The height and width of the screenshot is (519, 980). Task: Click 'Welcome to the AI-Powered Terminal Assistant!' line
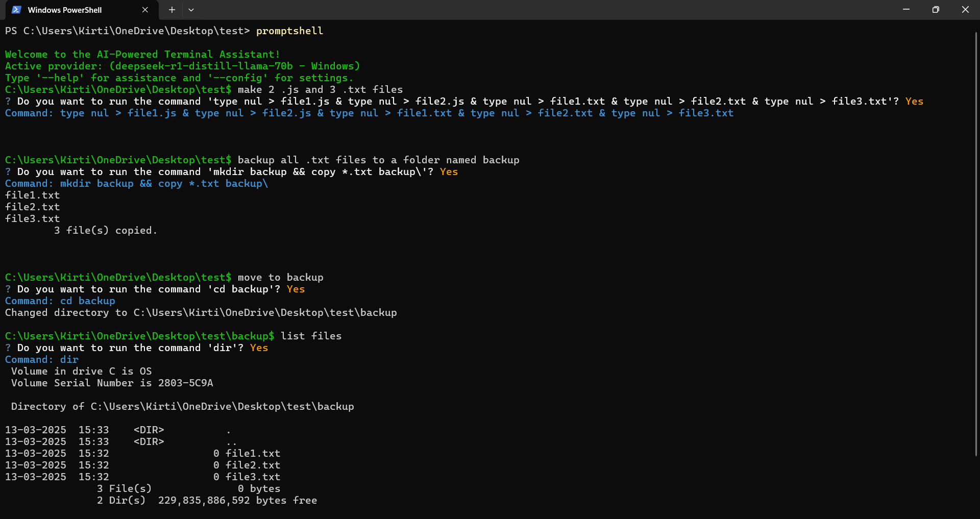coord(142,55)
